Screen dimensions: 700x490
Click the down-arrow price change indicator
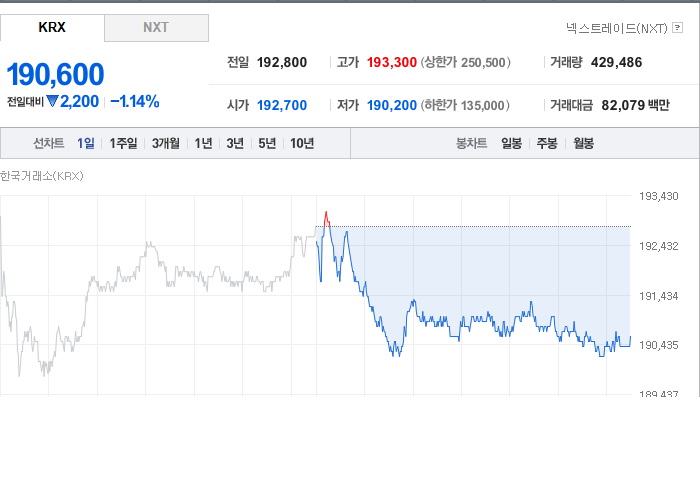point(52,102)
